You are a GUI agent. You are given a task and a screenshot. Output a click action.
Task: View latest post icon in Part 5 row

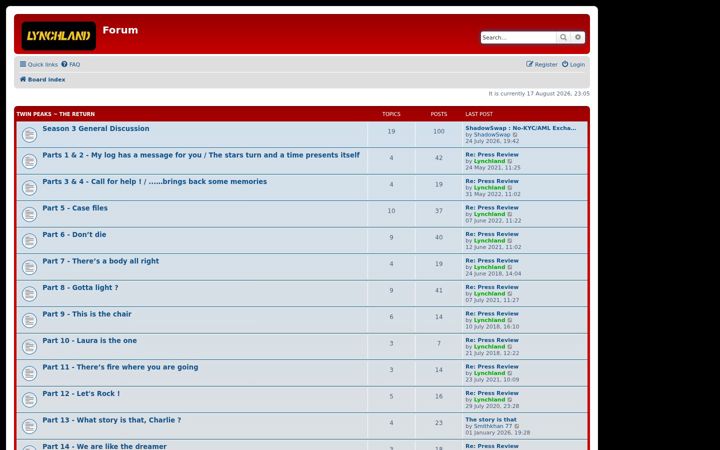point(510,214)
